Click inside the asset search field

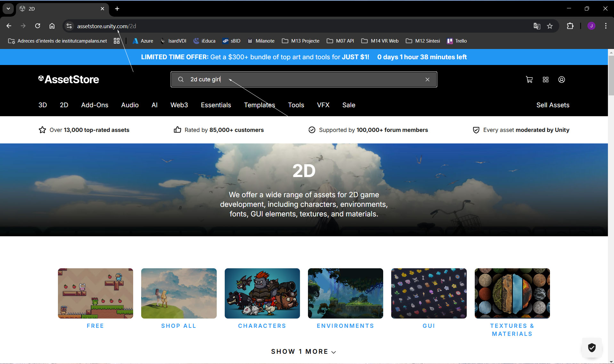click(x=304, y=79)
